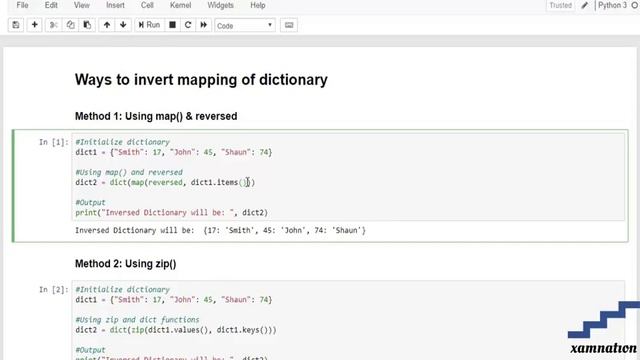
Task: Click the 'Inversed Dictionary will be' output text
Action: point(220,231)
